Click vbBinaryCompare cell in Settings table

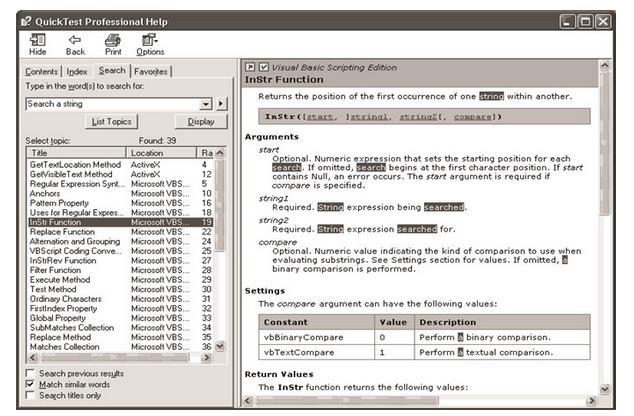[317, 337]
